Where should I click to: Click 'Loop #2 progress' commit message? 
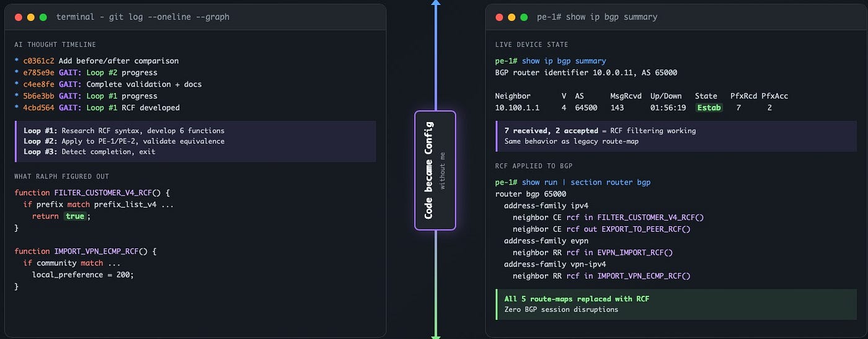tap(122, 73)
